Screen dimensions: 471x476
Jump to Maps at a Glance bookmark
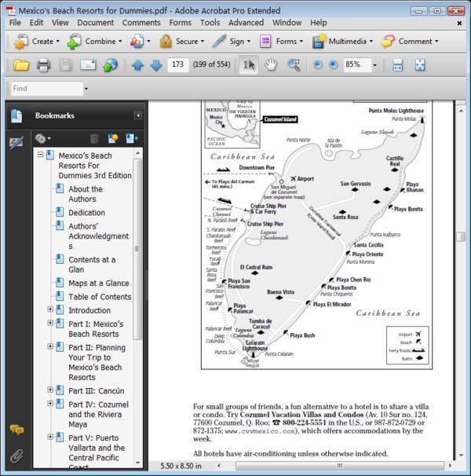pyautogui.click(x=98, y=283)
